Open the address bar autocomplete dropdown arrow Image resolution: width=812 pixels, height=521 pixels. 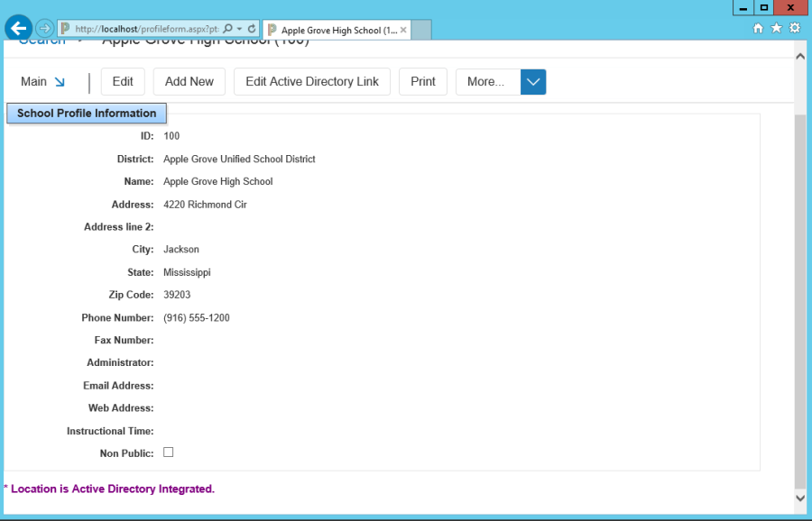click(239, 29)
